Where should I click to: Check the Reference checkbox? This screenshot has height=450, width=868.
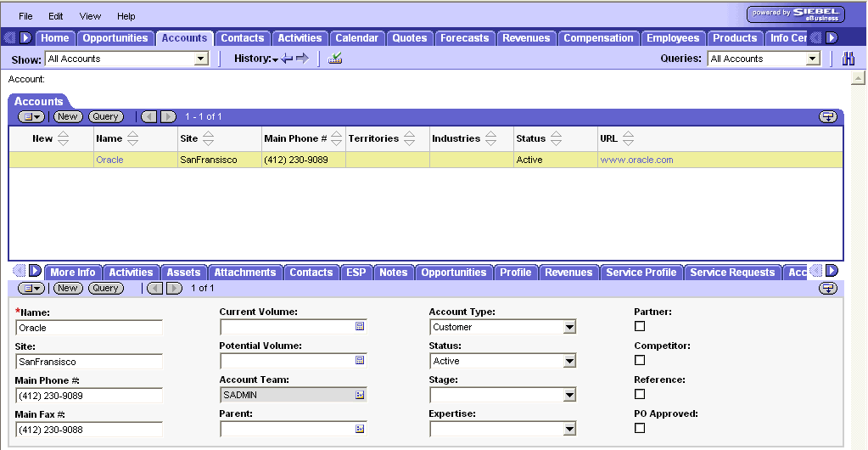[640, 394]
